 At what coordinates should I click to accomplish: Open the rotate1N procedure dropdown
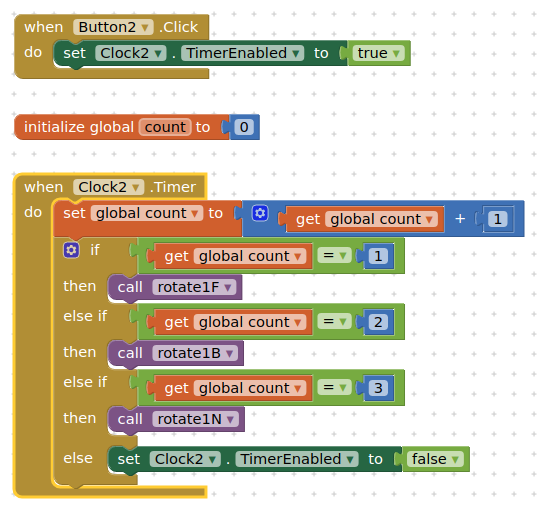[x=195, y=419]
